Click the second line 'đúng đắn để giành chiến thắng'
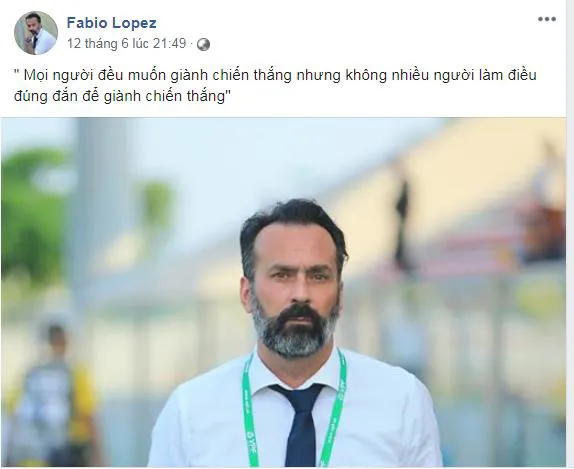Screen dimensions: 574x469 pyautogui.click(x=122, y=96)
